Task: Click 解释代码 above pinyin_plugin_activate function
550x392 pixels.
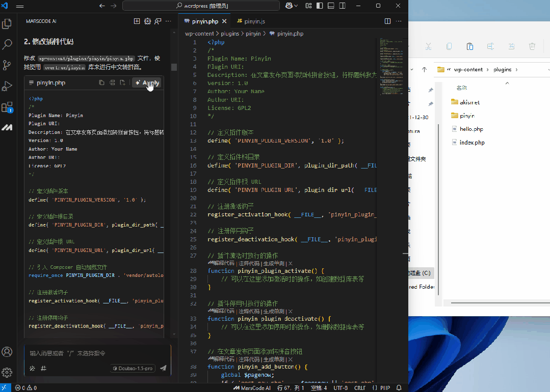Action: (224, 263)
